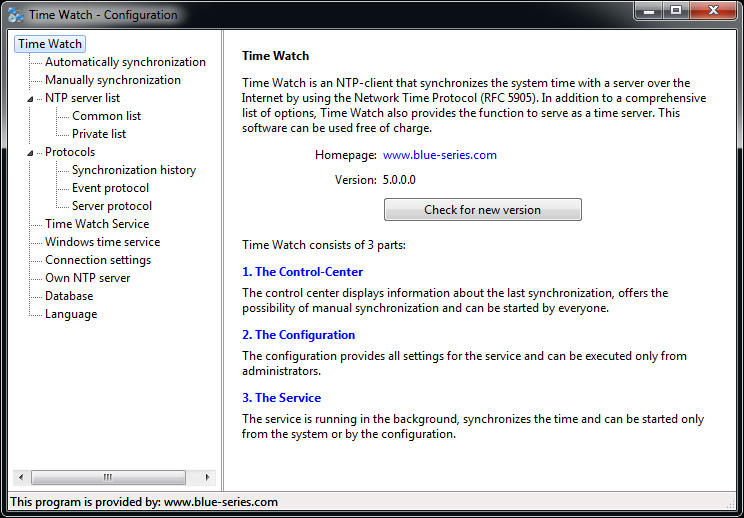The width and height of the screenshot is (744, 518).
Task: Click the Time Watch app icon in title bar
Action: [16, 15]
